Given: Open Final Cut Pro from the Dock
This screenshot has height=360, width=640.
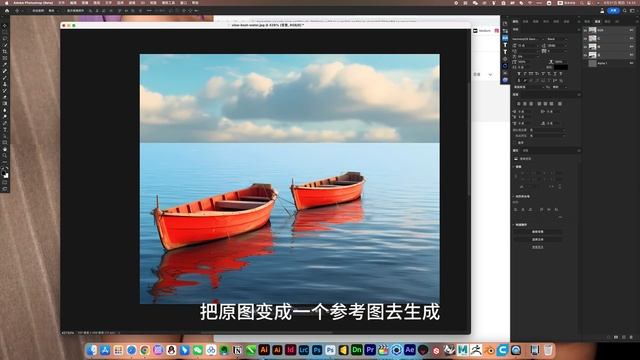Looking at the screenshot, I should click(383, 350).
